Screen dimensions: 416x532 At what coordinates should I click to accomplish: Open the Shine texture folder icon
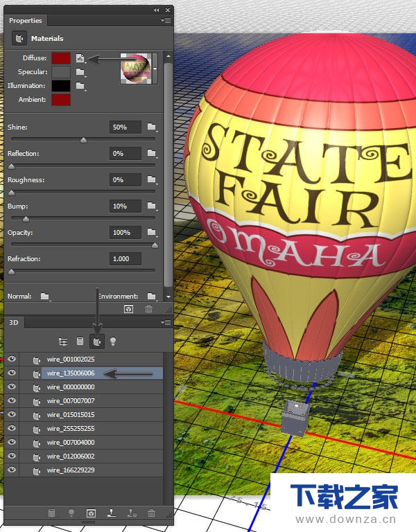152,127
